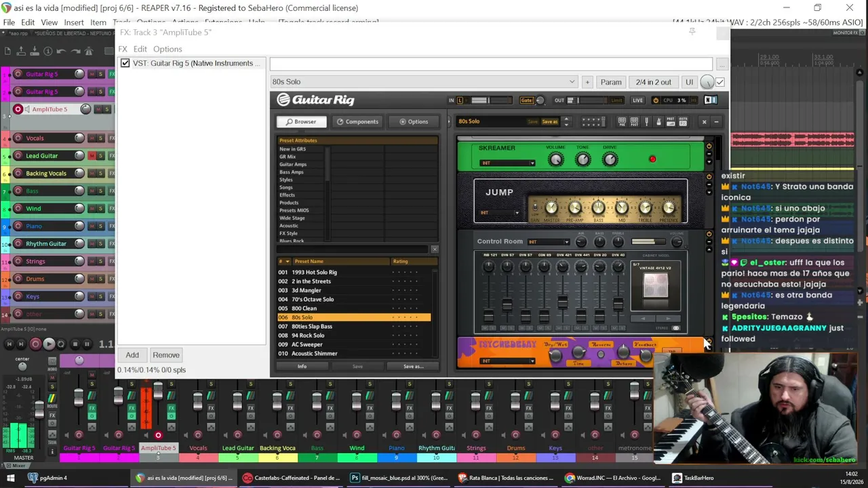Image resolution: width=868 pixels, height=488 pixels.
Task: Open the Skreamer INIT preset dropdown
Action: (x=507, y=163)
